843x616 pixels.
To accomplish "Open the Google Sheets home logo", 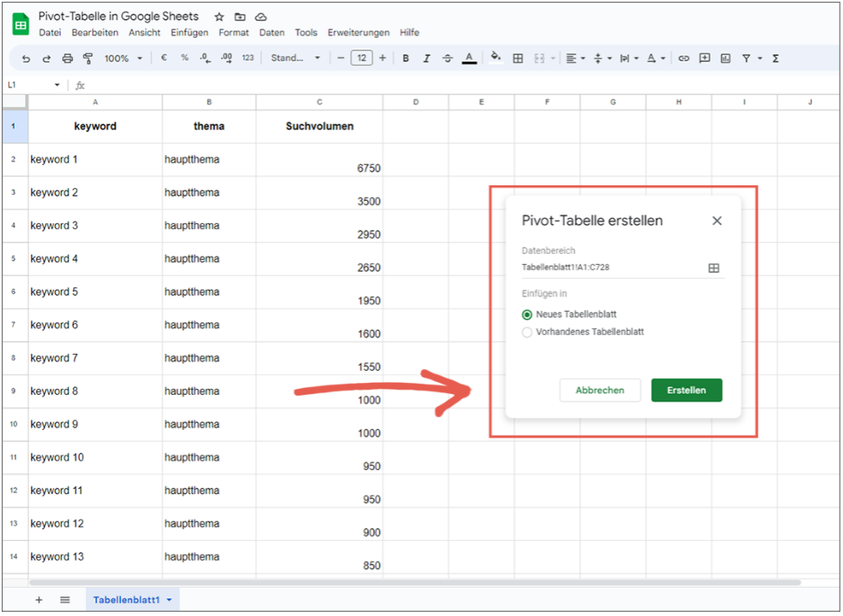I will [21, 25].
